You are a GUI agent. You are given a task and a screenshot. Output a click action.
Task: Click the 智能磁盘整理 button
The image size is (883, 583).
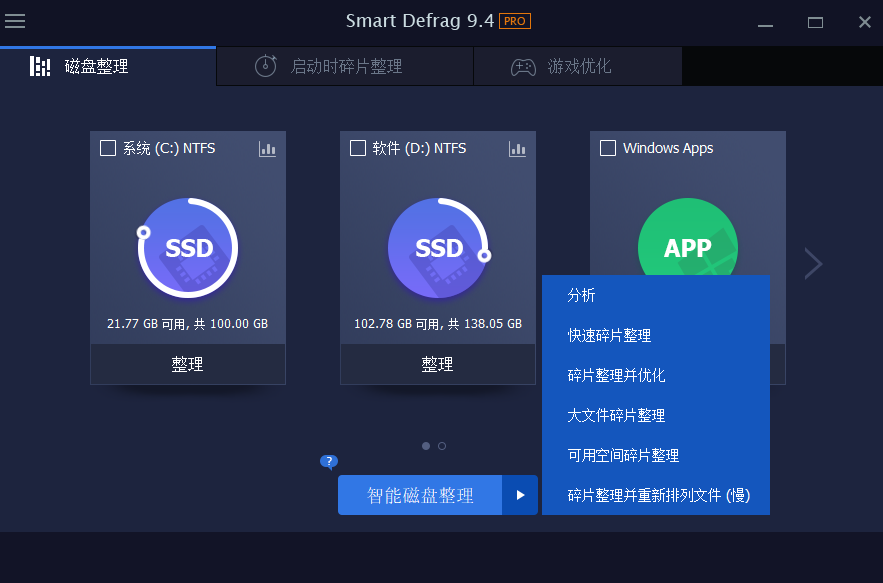(x=420, y=495)
